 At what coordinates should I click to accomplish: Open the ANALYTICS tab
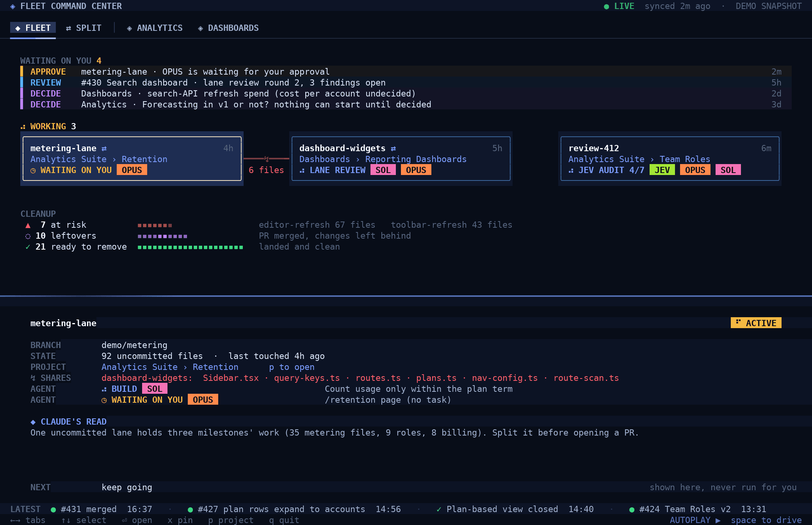pos(155,28)
